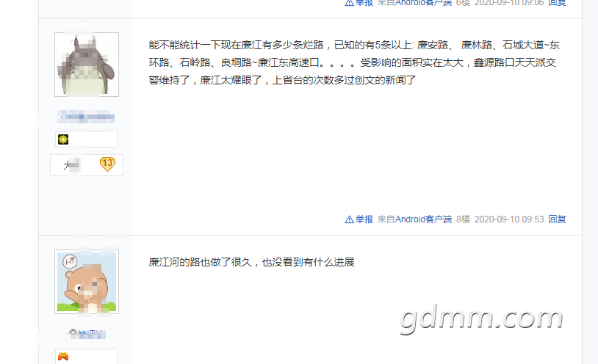Click the member title badge beside level 13
The image size is (598, 364).
click(72, 165)
